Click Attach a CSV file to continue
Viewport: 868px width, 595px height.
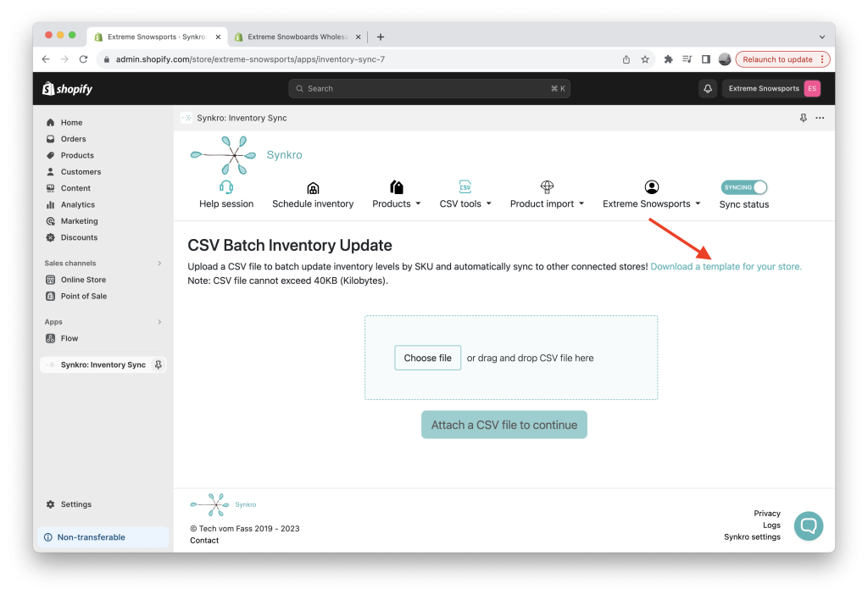504,425
